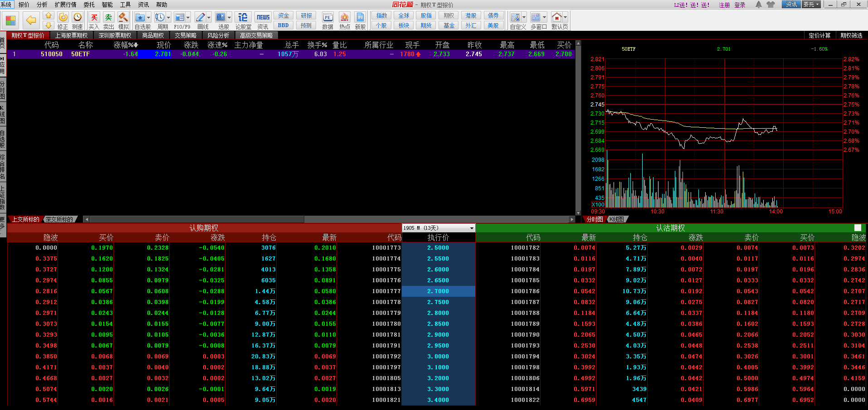
Task: Click the yellow up arrow icon
Action: [x=49, y=16]
